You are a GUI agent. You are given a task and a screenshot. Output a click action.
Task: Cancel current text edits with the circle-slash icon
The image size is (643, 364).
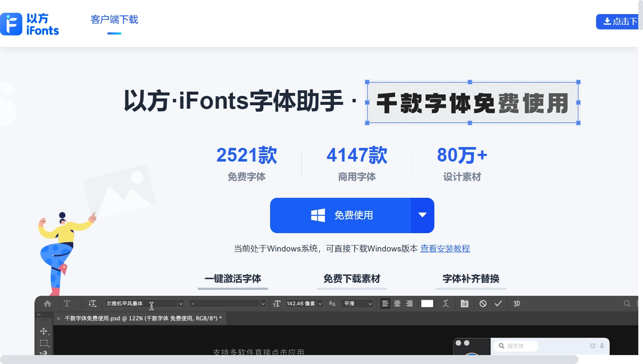pyautogui.click(x=483, y=303)
